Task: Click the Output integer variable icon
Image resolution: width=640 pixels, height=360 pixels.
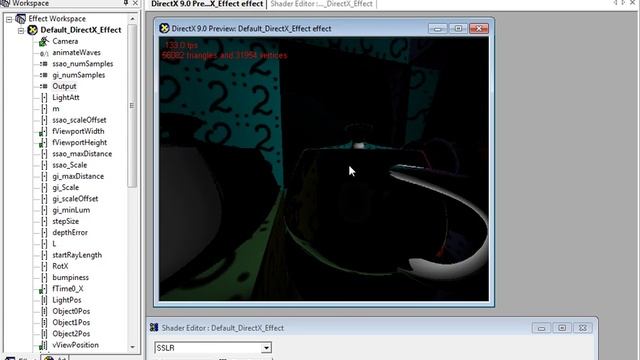Action: (x=44, y=87)
